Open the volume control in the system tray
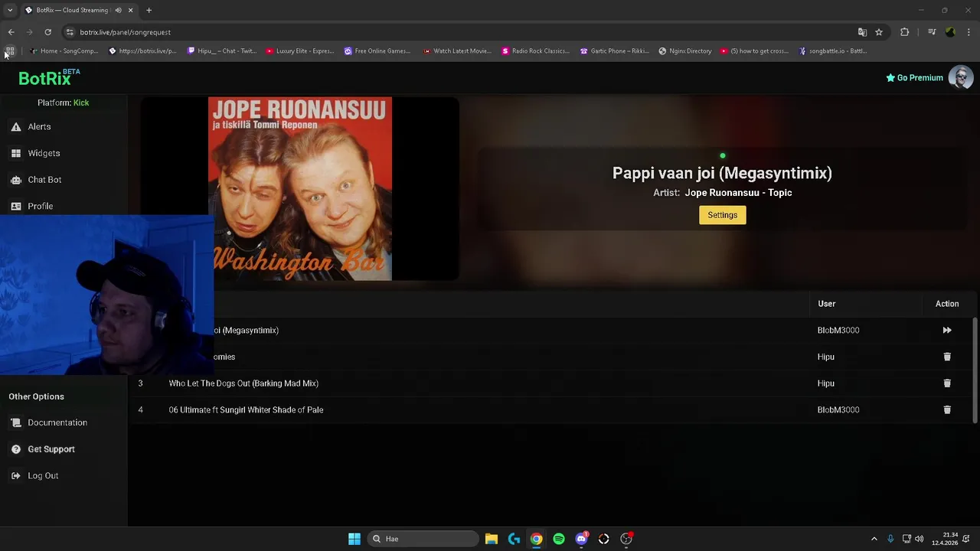Screen dimensions: 980x551 click(x=919, y=539)
